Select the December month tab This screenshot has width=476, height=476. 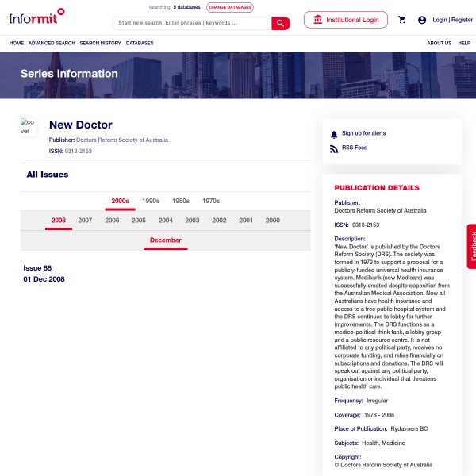[x=166, y=240]
